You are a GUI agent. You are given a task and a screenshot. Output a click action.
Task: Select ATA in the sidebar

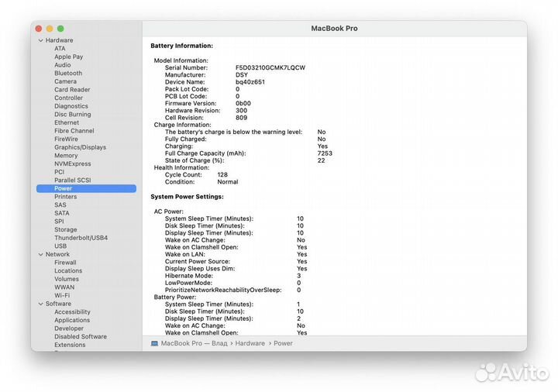click(x=60, y=48)
